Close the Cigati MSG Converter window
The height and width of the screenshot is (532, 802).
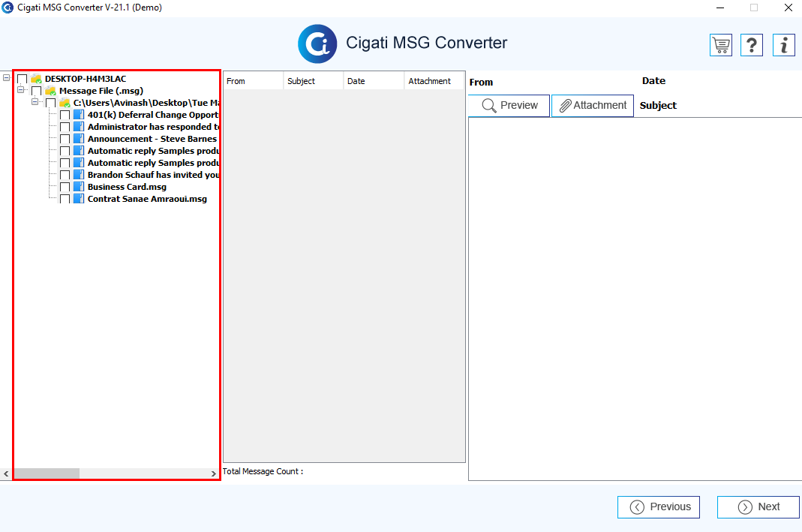click(x=788, y=8)
